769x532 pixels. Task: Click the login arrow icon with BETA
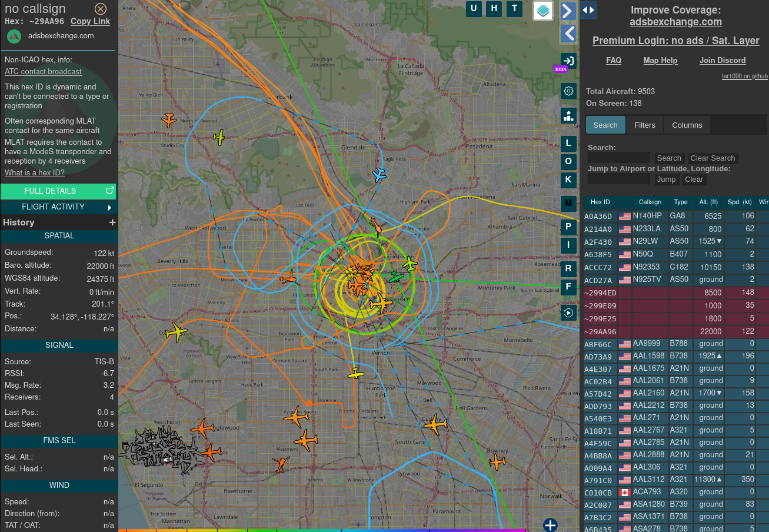568,61
